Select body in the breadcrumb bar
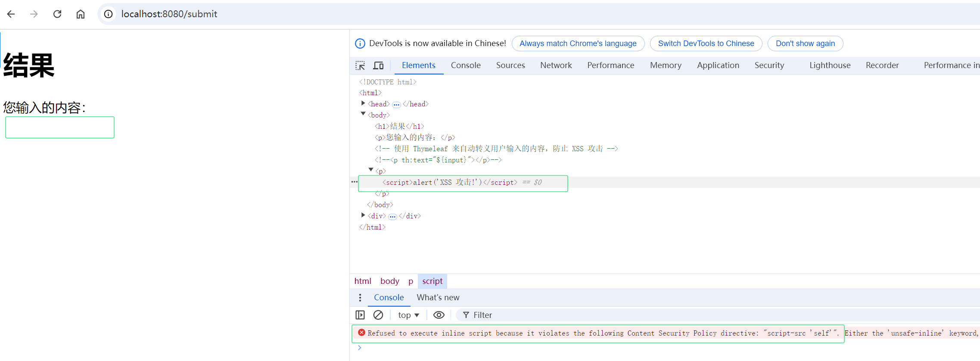The height and width of the screenshot is (361, 980). click(390, 281)
